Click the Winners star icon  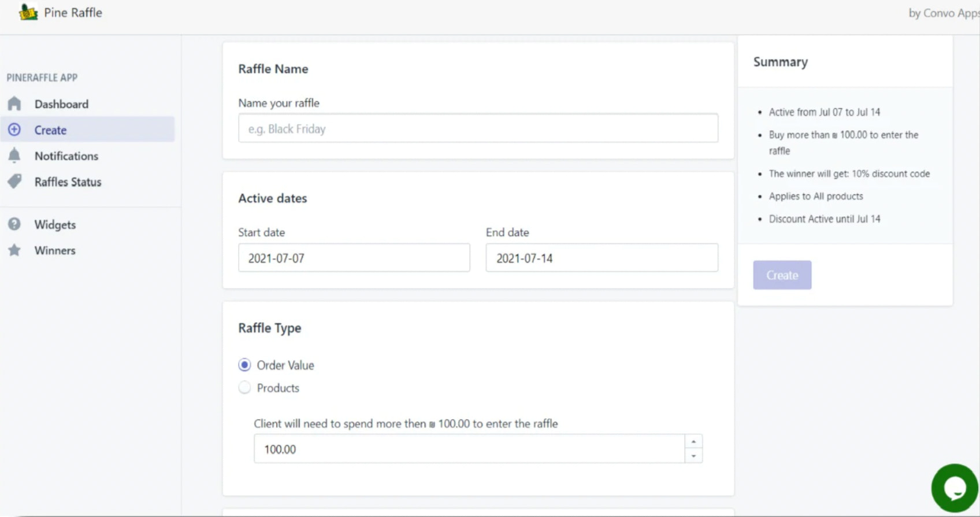(x=14, y=250)
